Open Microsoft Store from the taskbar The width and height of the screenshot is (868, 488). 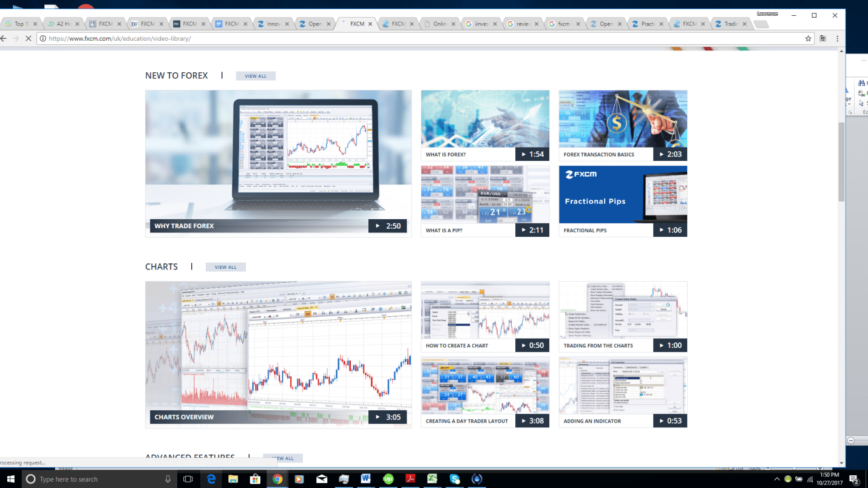[255, 479]
